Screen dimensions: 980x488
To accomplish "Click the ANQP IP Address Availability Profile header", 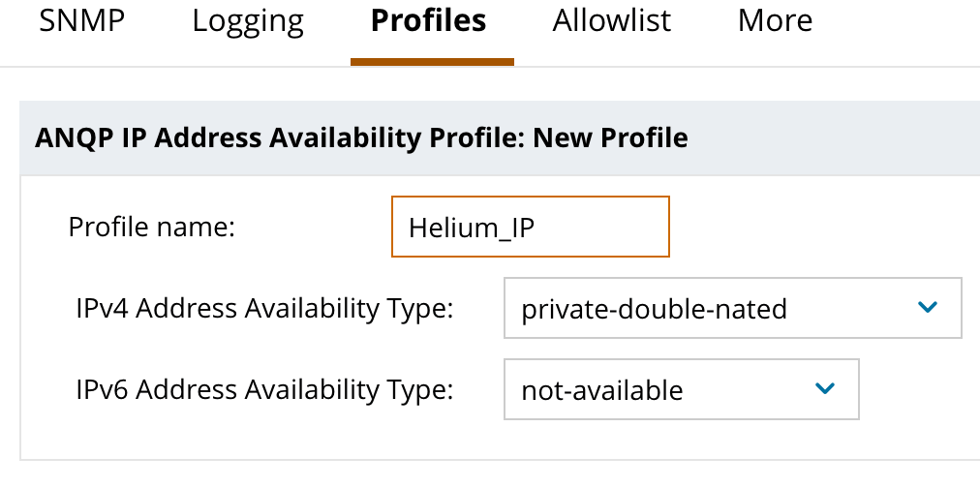I will pos(281,137).
